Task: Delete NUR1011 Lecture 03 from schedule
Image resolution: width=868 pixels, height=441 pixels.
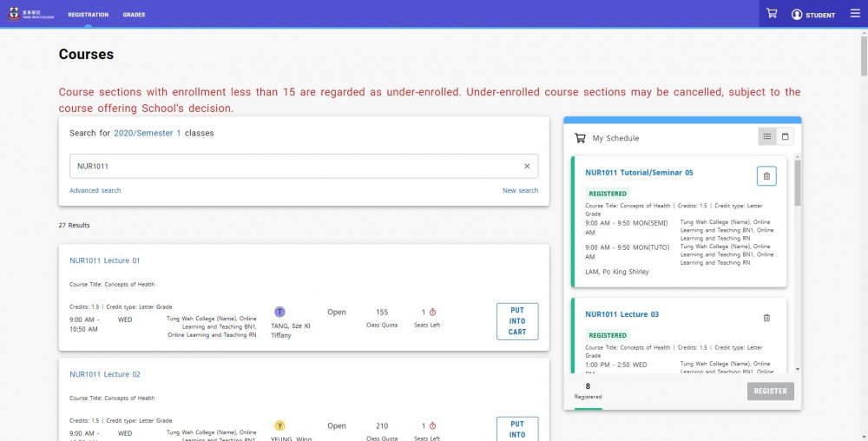Action: coord(766,318)
